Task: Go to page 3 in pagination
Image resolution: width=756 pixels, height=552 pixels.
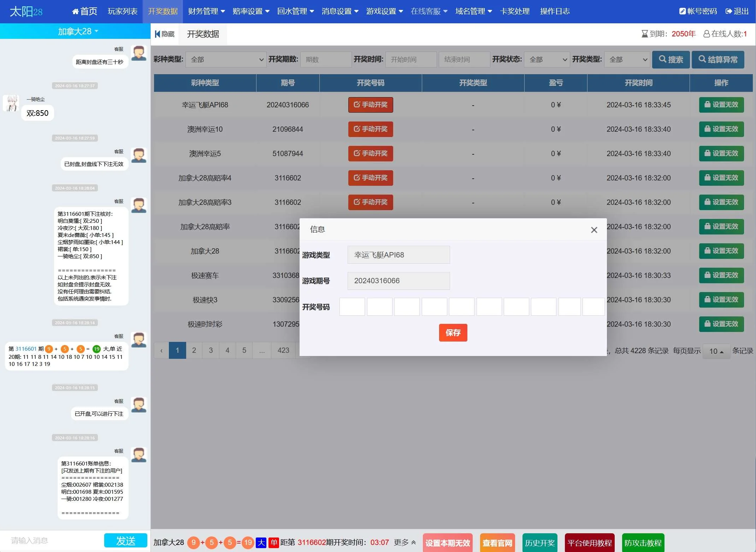Action: tap(211, 350)
